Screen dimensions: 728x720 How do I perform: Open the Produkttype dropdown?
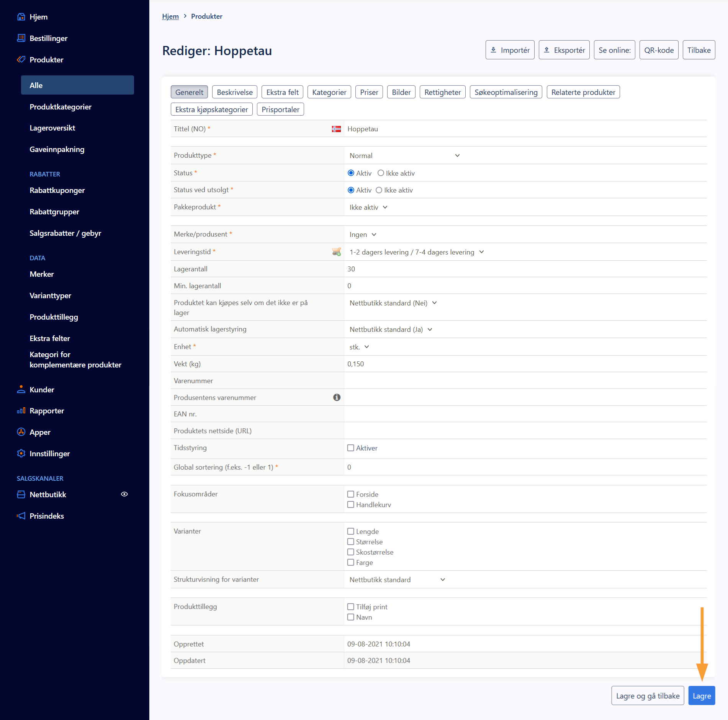(404, 155)
